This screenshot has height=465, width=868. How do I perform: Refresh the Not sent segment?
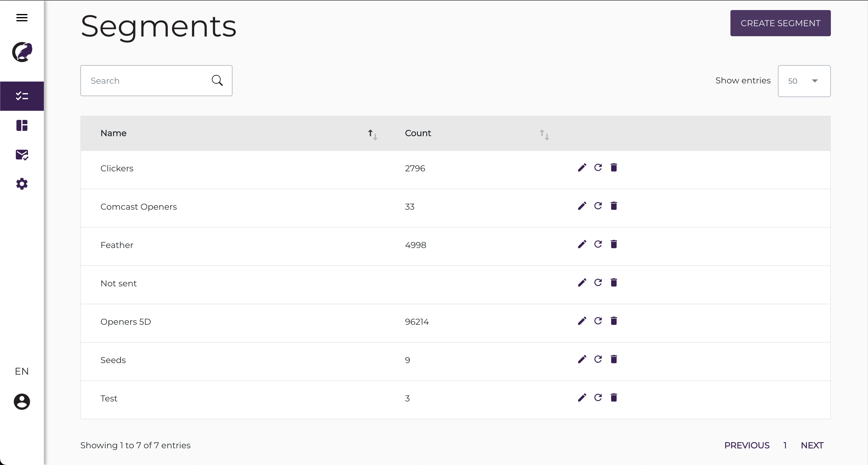(x=598, y=282)
